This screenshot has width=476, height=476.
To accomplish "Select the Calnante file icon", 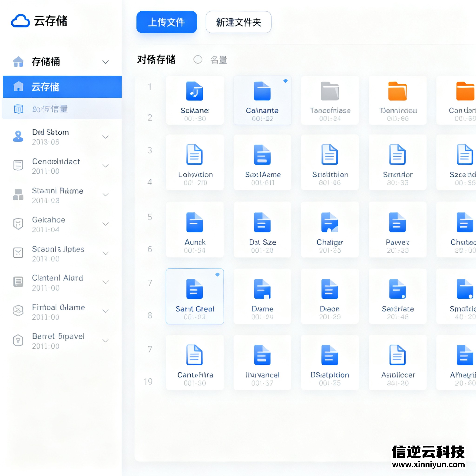I will coord(262,91).
